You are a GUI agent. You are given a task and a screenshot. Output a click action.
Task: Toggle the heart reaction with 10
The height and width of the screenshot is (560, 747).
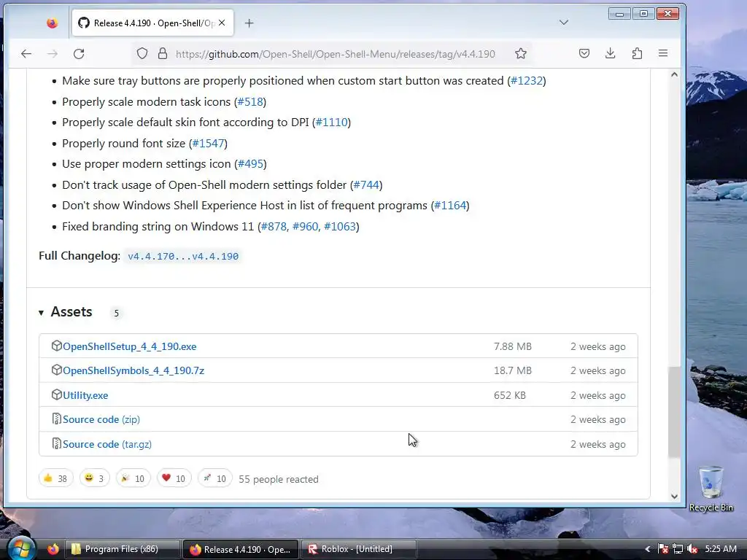[x=174, y=478]
